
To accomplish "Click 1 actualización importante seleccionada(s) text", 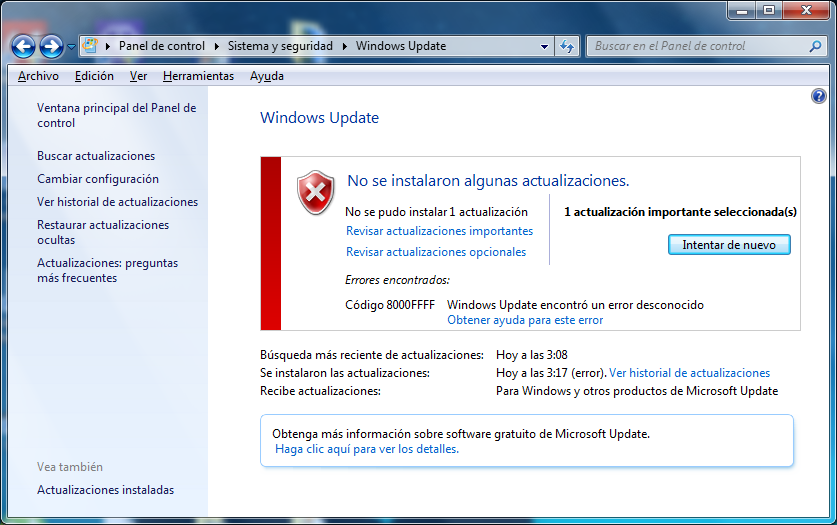I will point(680,212).
